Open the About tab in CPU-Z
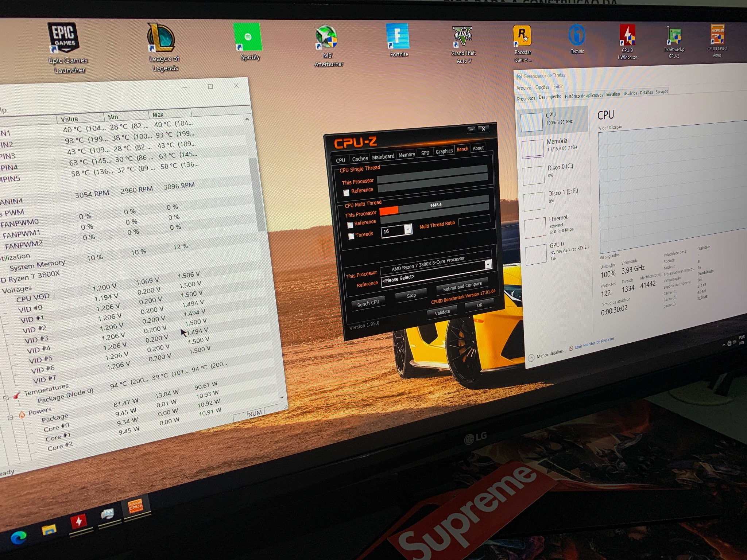 478,148
